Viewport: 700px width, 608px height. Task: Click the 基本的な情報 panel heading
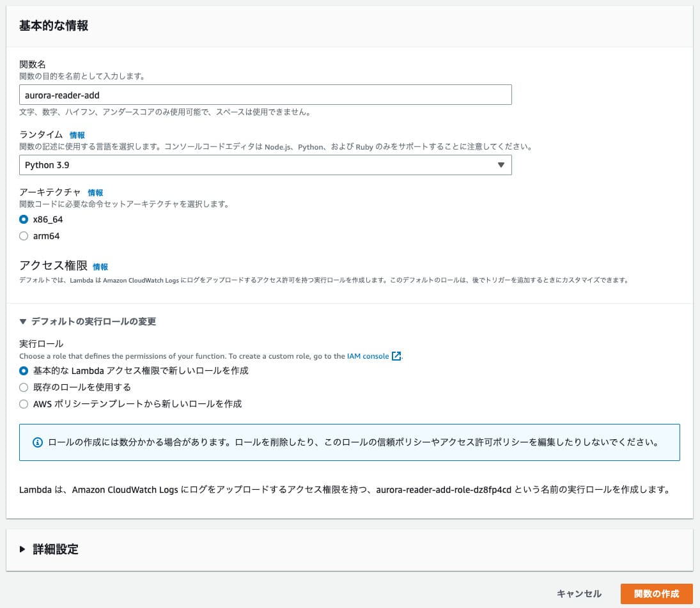54,26
